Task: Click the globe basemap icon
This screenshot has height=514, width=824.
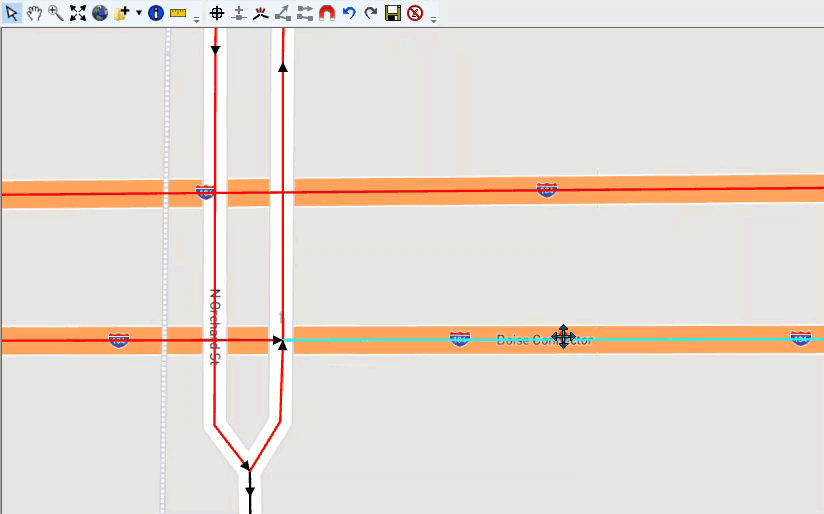Action: [x=100, y=13]
